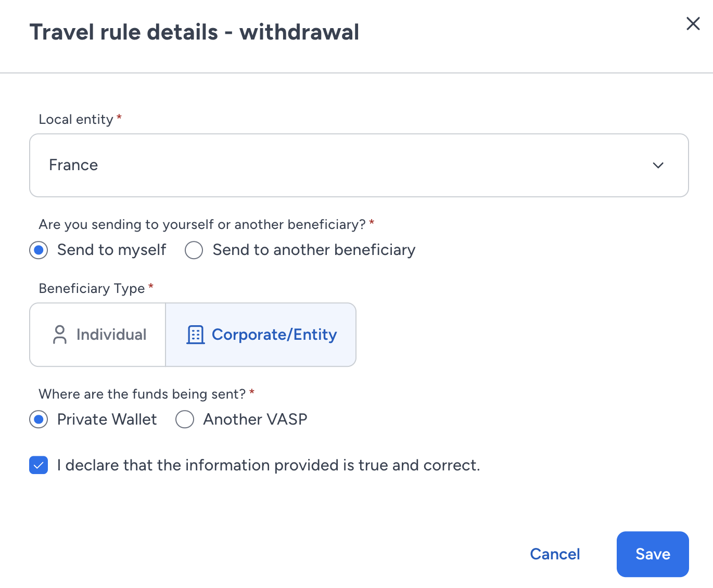Close the travel rule details dialog
The image size is (713, 588).
point(693,23)
